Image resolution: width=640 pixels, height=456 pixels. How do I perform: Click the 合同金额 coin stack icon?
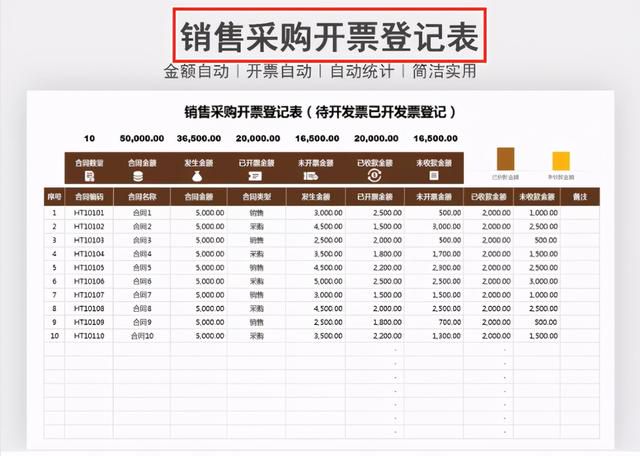click(x=138, y=176)
